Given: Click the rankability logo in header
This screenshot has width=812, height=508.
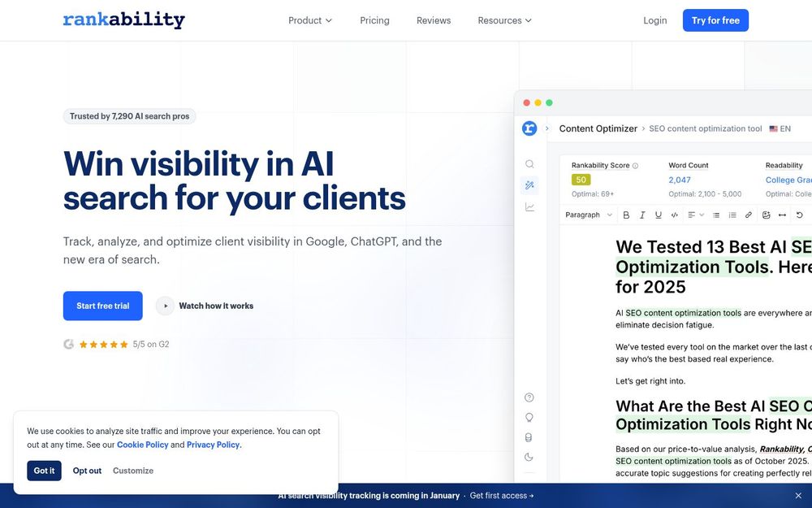Looking at the screenshot, I should pos(123,20).
